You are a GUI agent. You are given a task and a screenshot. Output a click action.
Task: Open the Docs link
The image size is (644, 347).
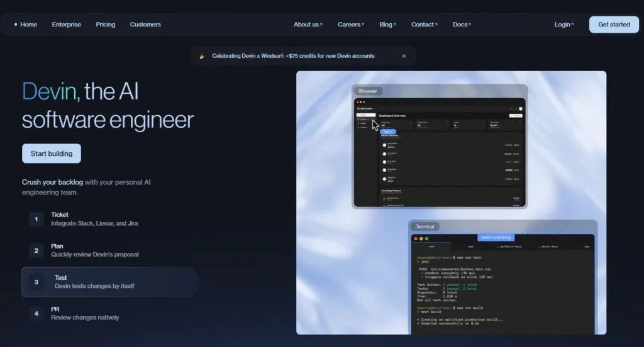pos(462,25)
